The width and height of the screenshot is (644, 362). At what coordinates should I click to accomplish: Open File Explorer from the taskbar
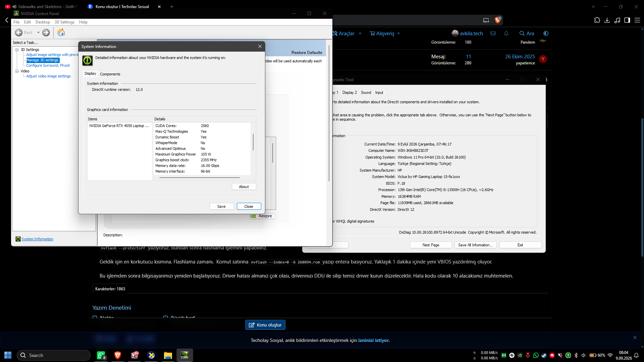point(168,355)
